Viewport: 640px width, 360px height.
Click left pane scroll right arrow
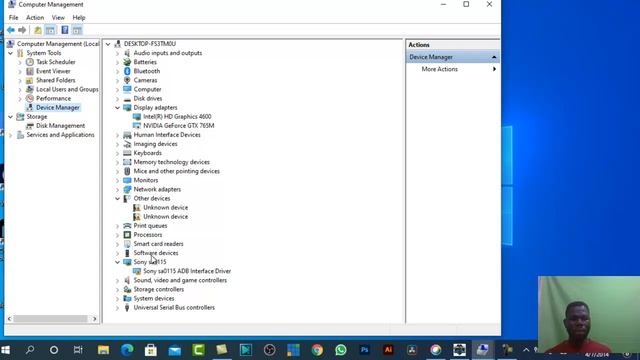pos(95,319)
